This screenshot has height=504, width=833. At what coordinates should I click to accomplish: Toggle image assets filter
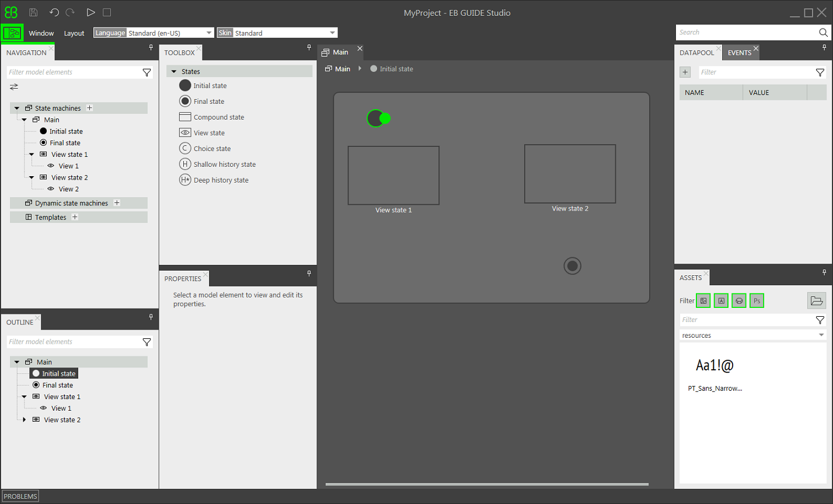[703, 301]
